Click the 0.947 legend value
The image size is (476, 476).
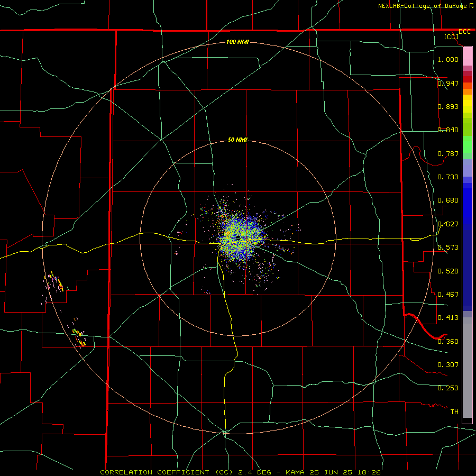[x=448, y=83]
